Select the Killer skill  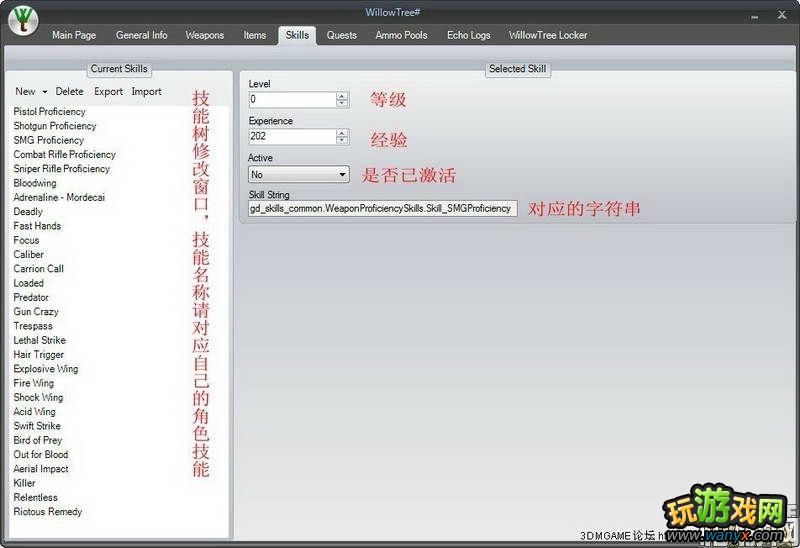point(24,483)
